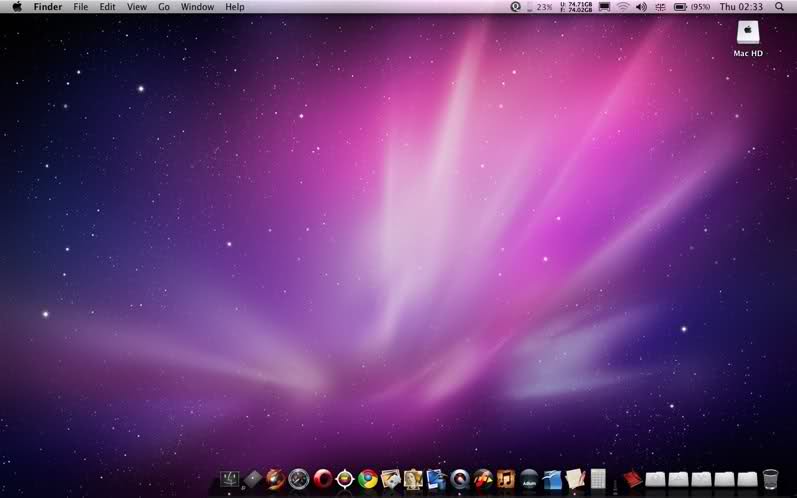
Task: Open the Window menu
Action: [x=197, y=7]
